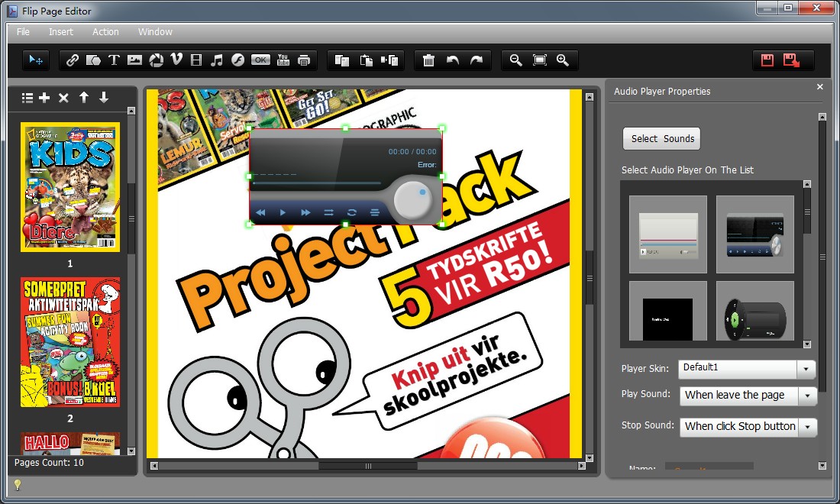Click shuffle icon on audio player widget
Viewport: 840px width, 504px height.
(x=328, y=212)
